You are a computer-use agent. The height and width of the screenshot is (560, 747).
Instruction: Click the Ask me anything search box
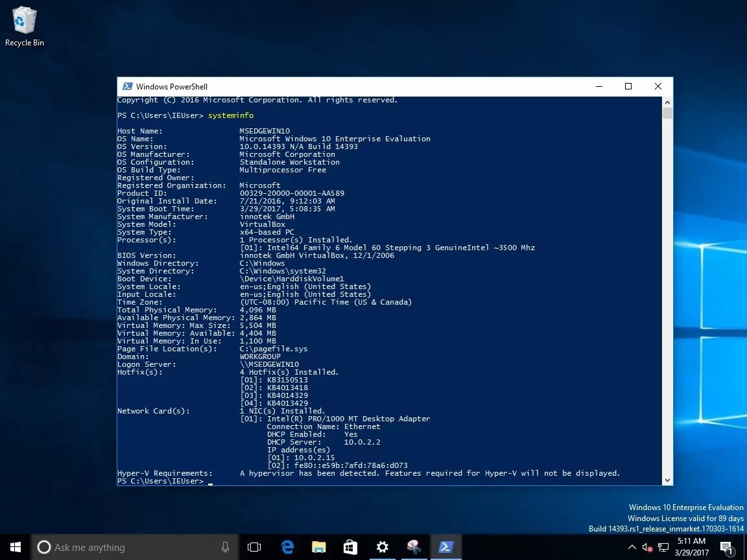tap(135, 547)
